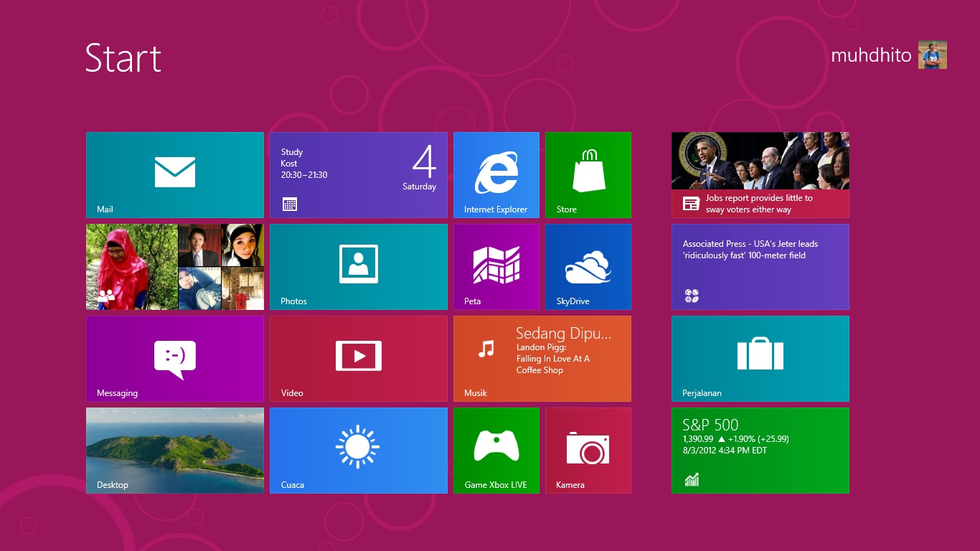The image size is (980, 551).
Task: Open the Cuaca weather tile
Action: 358,450
